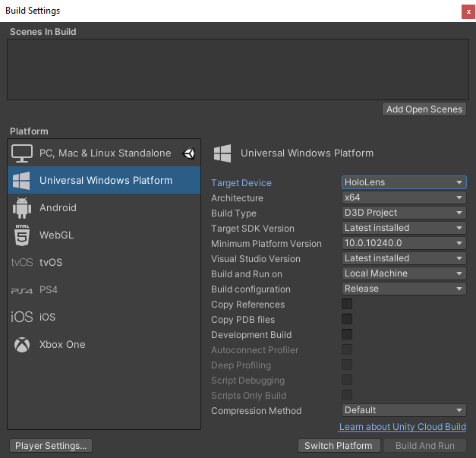Click the monitor icon for PC, Mac & Linux
The image size is (476, 458).
coord(22,153)
